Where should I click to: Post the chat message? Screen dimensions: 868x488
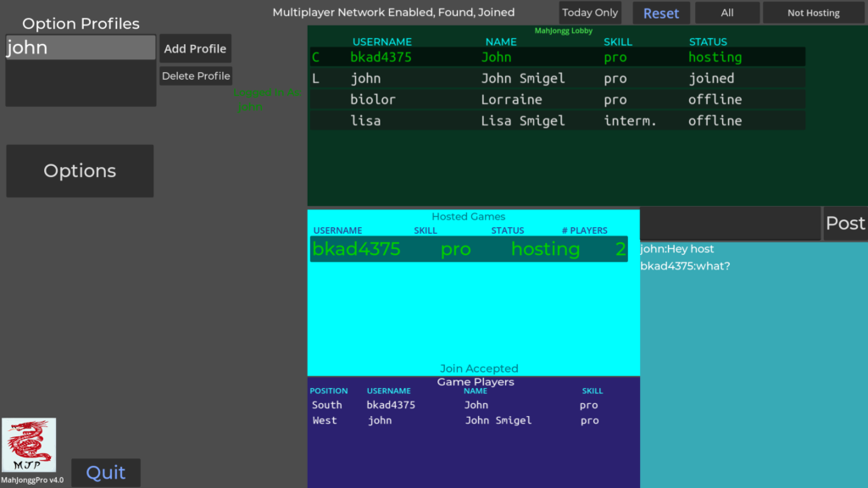[845, 224]
